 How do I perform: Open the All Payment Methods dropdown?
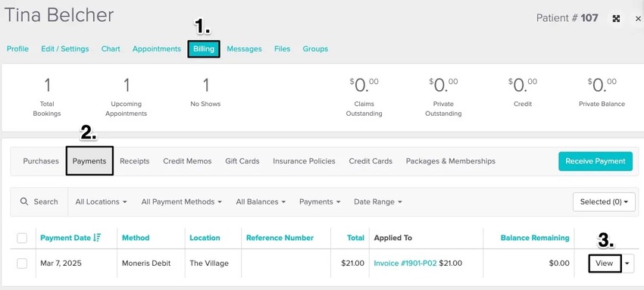[x=182, y=202]
